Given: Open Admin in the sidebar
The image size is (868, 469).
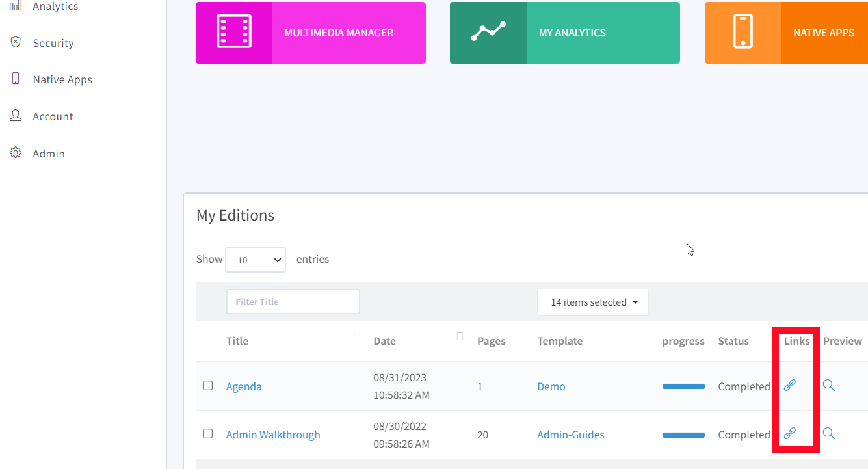Looking at the screenshot, I should pyautogui.click(x=49, y=154).
